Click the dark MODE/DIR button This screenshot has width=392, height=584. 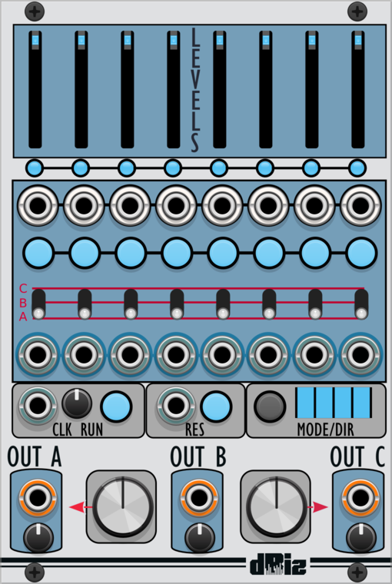click(270, 406)
